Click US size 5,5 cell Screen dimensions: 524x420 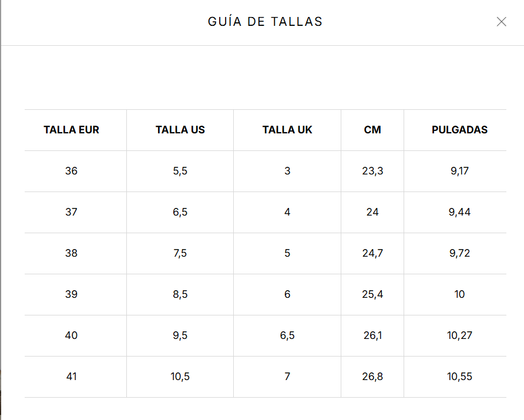pos(180,171)
